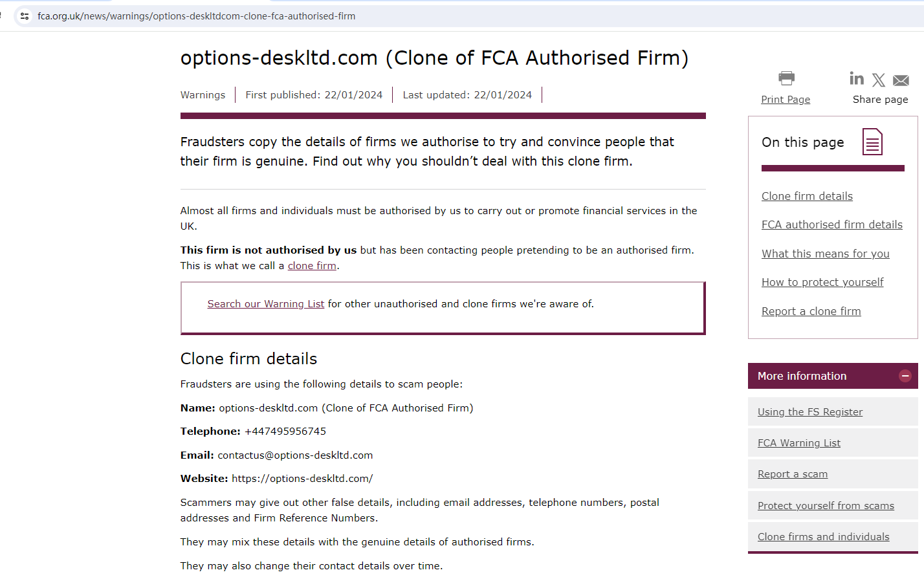
Task: Open the Print Page link
Action: (x=786, y=100)
